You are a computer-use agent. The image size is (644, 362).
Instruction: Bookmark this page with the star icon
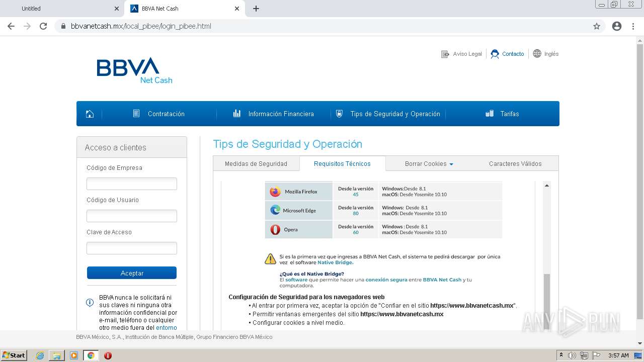point(597,26)
